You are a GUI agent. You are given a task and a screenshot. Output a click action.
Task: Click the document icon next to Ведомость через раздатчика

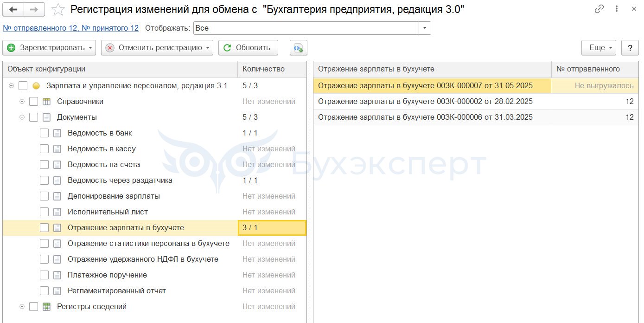pos(57,181)
